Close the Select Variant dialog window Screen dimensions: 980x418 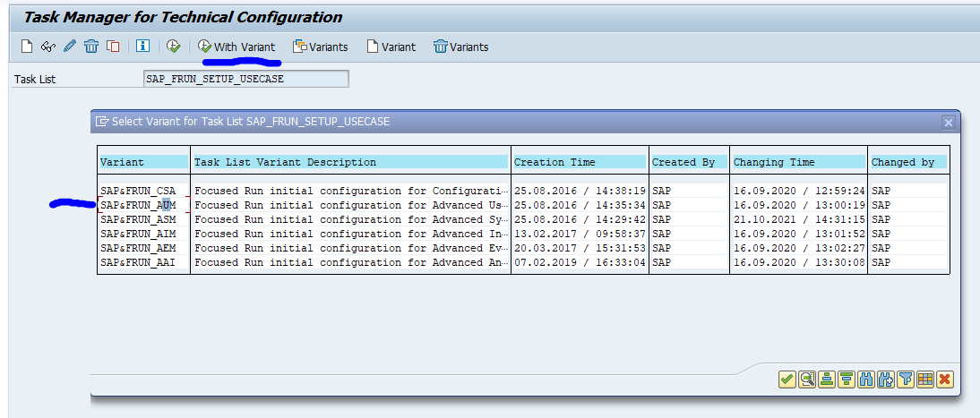948,123
